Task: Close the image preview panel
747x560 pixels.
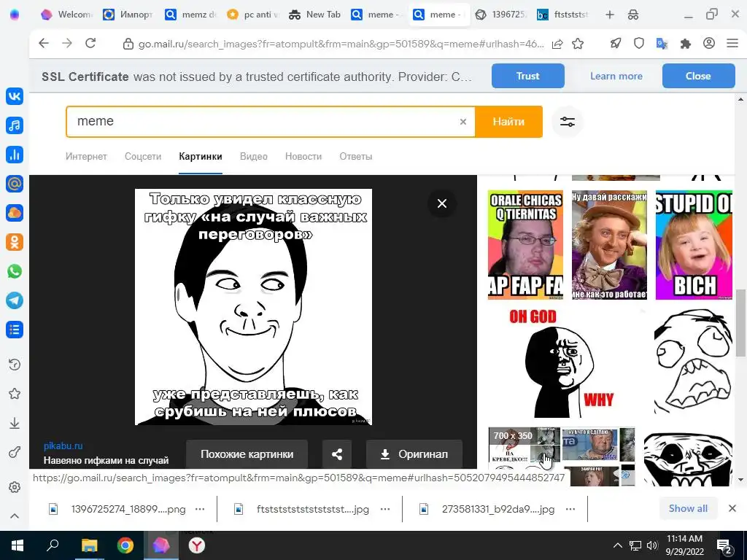Action: point(442,203)
